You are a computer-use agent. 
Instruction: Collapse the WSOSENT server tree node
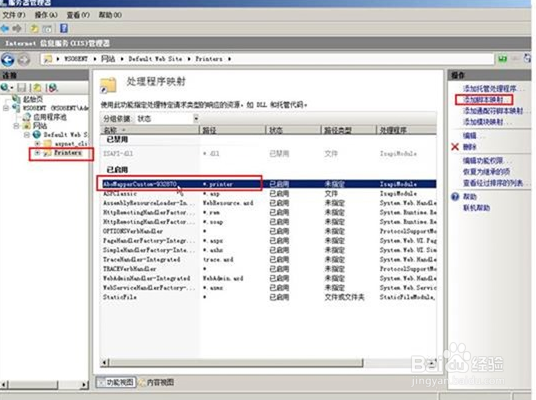click(x=6, y=108)
